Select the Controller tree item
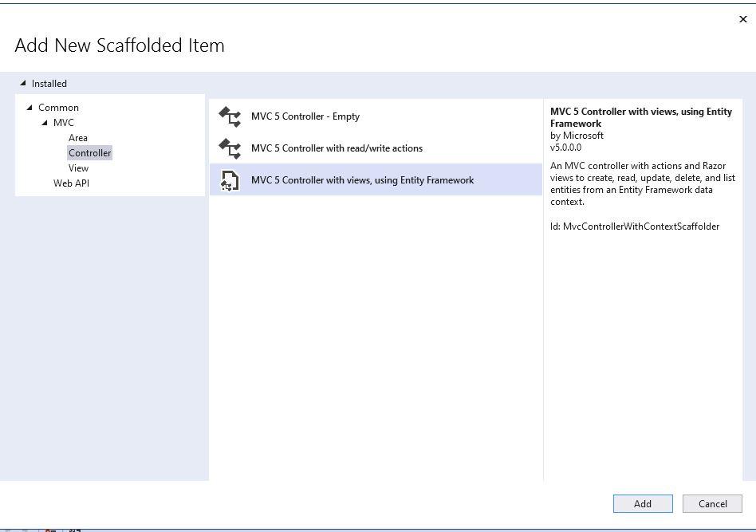 point(89,153)
